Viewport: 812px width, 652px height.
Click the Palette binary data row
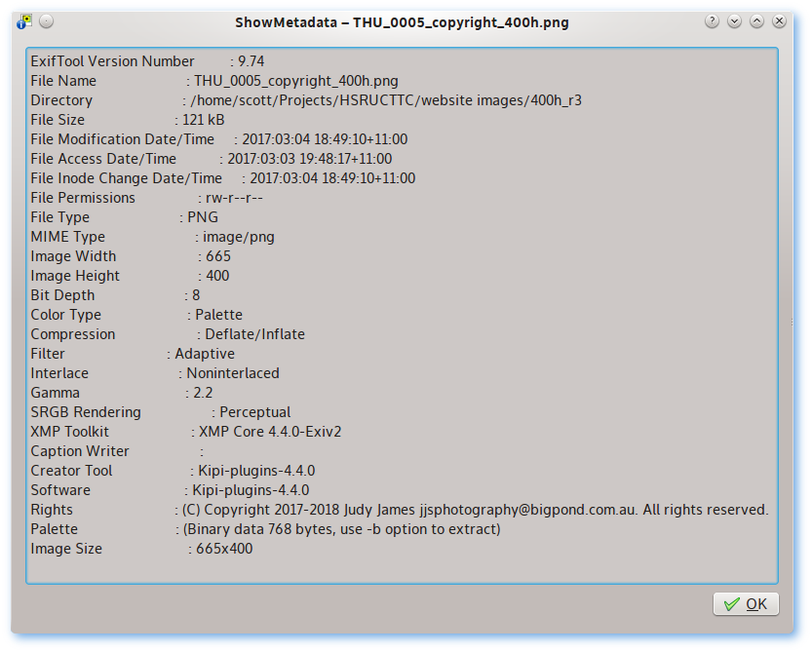(x=266, y=529)
